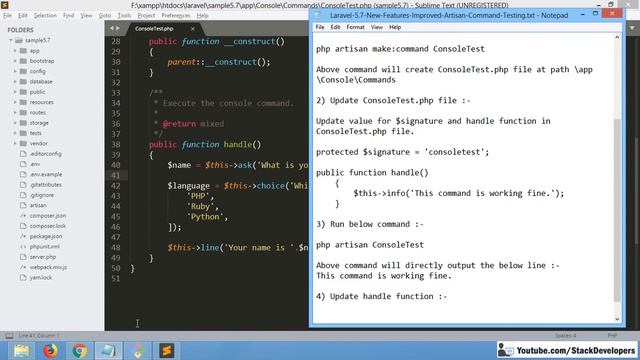Open Sublime's tab list dropdown arrow
640x360 pixels.
click(x=632, y=28)
